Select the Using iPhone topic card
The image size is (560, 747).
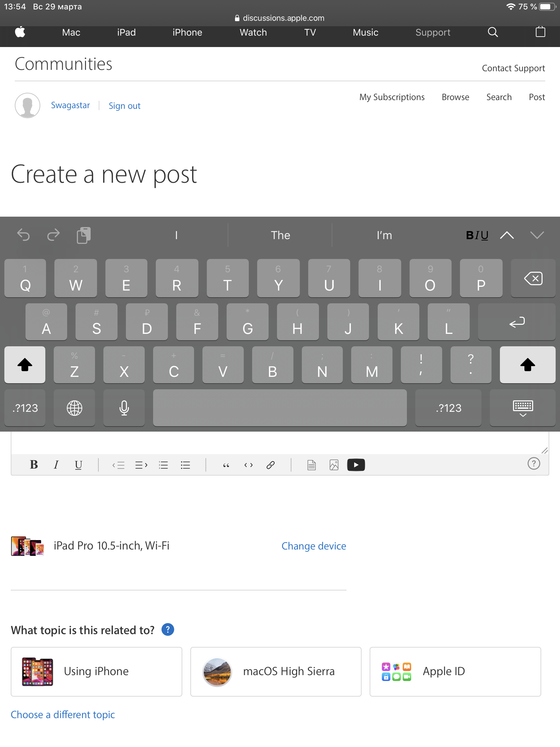point(97,671)
